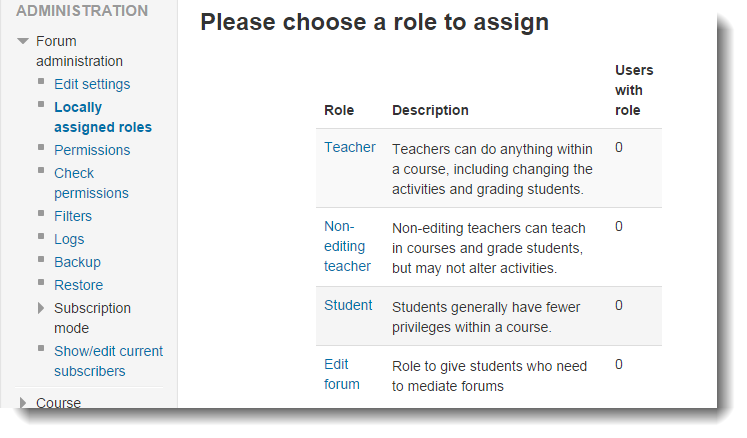747x438 pixels.
Task: Open the Restore option
Action: pos(79,285)
